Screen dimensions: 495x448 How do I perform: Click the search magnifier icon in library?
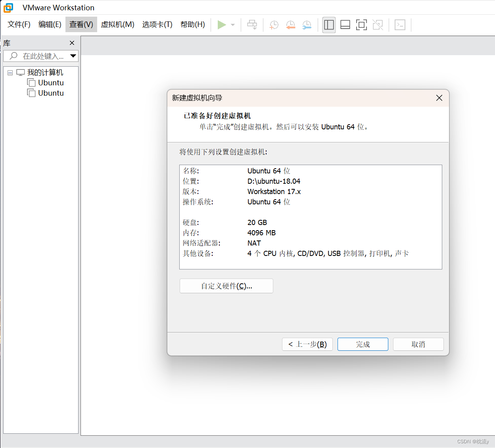13,56
